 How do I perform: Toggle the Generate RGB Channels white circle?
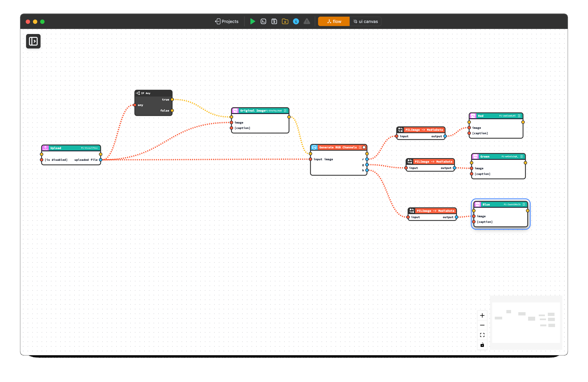364,147
